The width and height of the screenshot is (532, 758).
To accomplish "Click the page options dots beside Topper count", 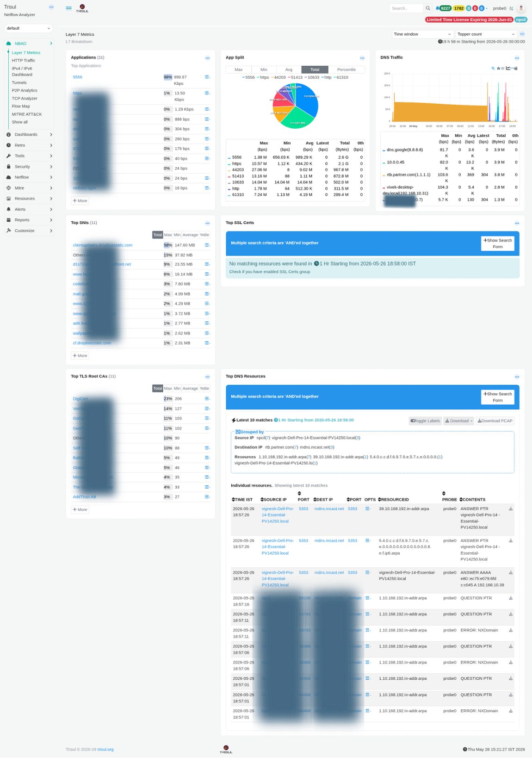I will [522, 34].
